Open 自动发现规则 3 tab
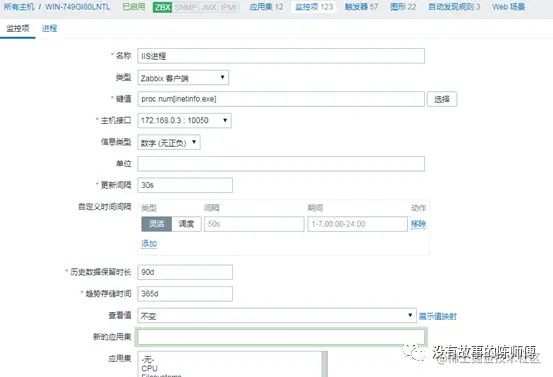 (x=454, y=7)
